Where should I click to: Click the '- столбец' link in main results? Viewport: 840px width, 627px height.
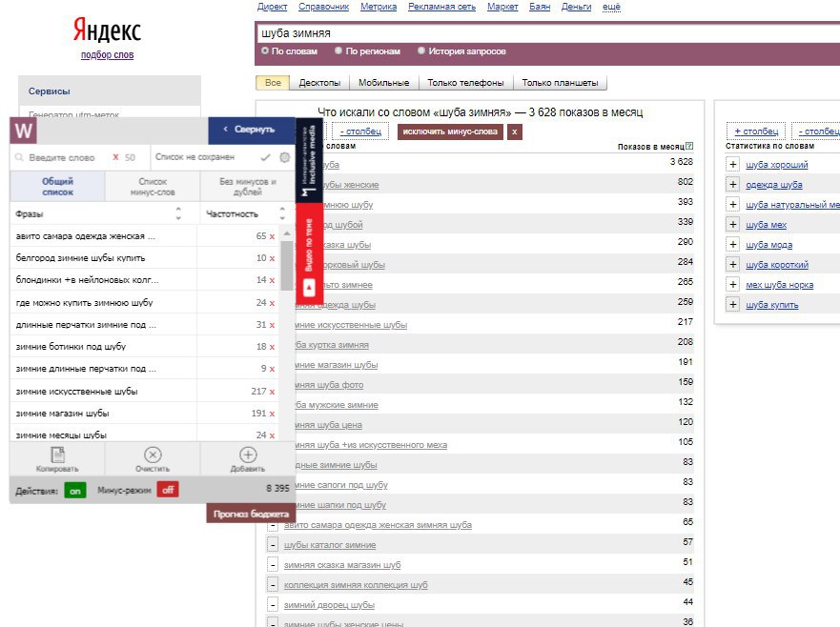point(360,131)
